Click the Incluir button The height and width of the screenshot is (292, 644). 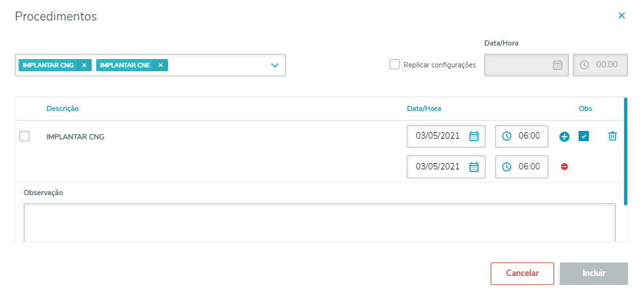tap(593, 273)
